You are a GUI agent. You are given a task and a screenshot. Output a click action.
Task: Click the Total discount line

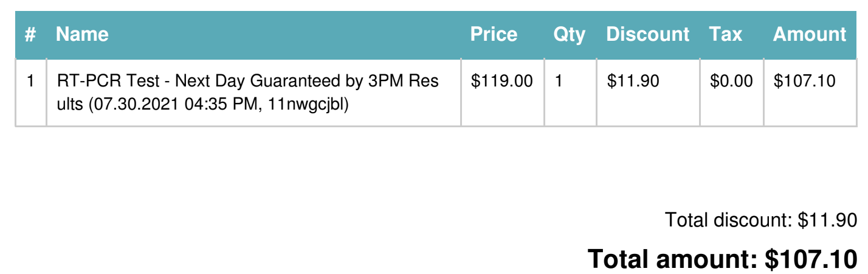coord(761,220)
